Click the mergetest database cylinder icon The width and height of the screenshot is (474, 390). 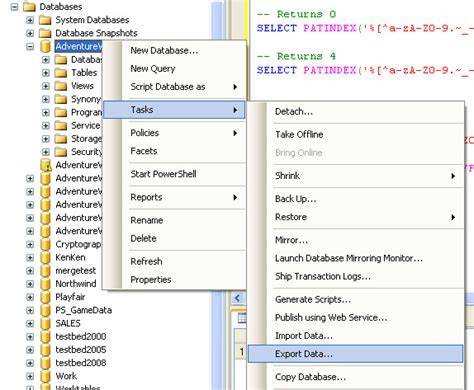[x=45, y=271]
